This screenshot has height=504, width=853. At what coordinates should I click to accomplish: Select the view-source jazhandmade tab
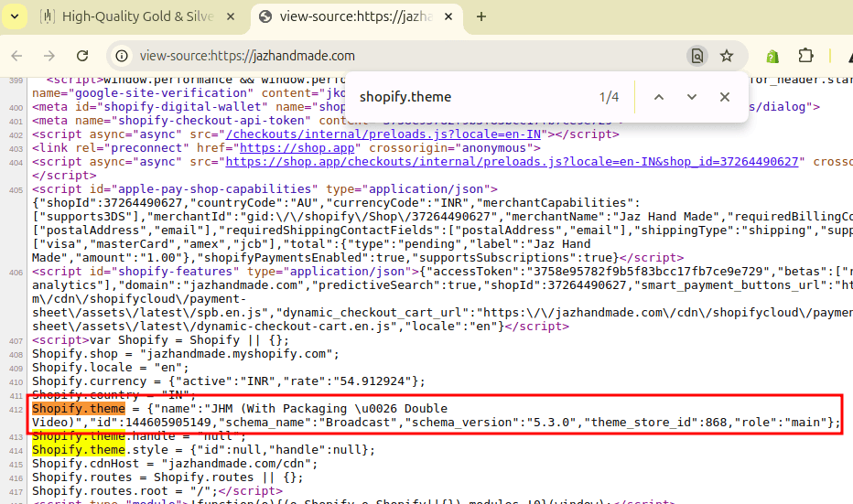356,16
